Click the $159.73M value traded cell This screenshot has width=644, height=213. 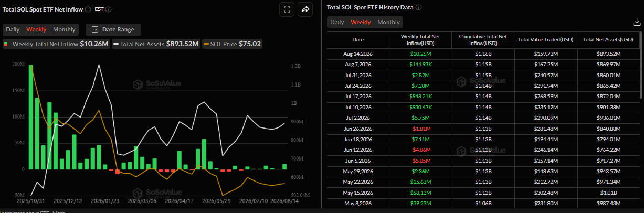pyautogui.click(x=545, y=54)
